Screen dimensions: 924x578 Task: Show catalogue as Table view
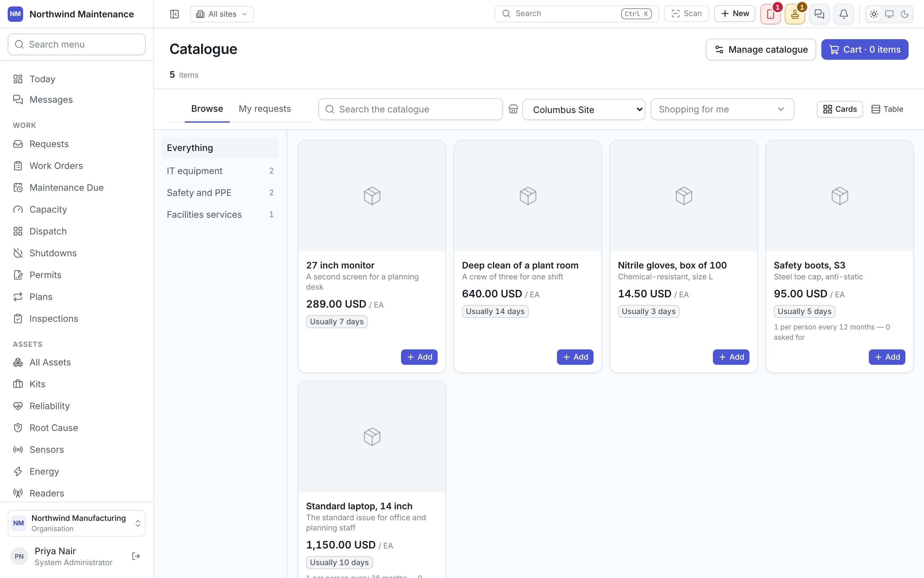click(x=887, y=109)
